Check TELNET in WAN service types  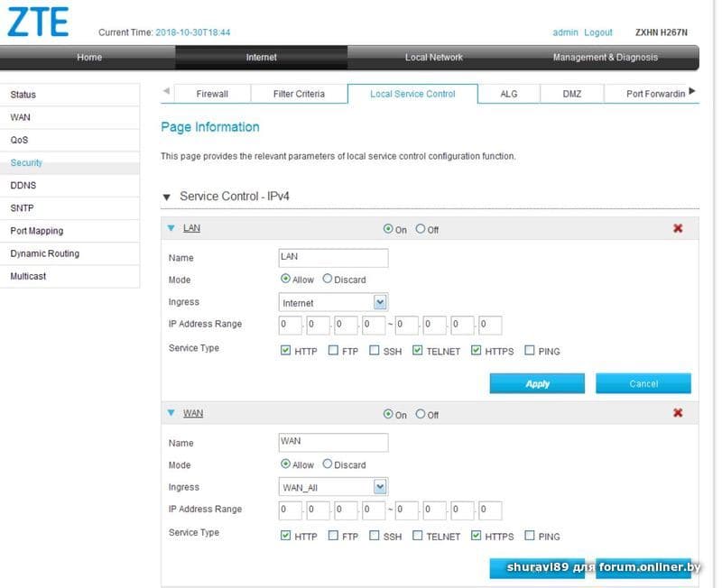tap(417, 536)
